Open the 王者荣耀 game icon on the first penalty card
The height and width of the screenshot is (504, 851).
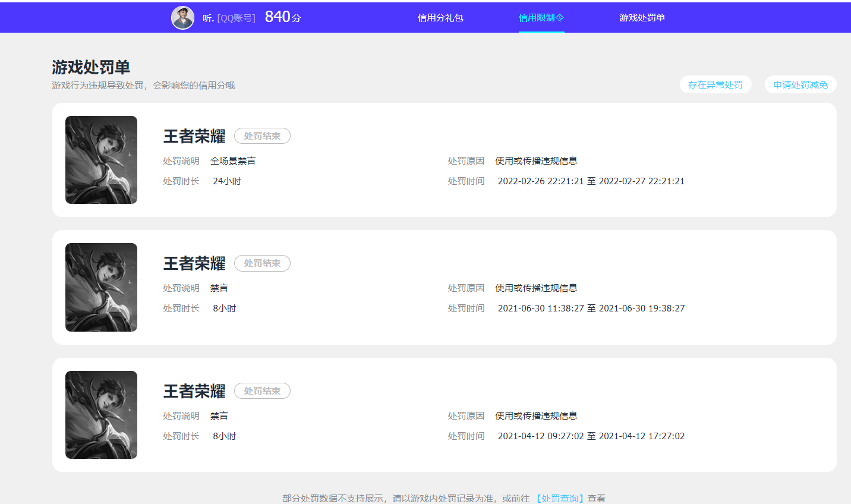click(x=101, y=160)
